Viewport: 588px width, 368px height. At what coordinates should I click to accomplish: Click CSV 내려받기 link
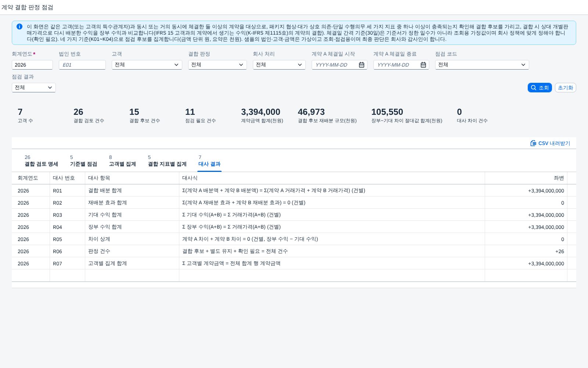(550, 143)
